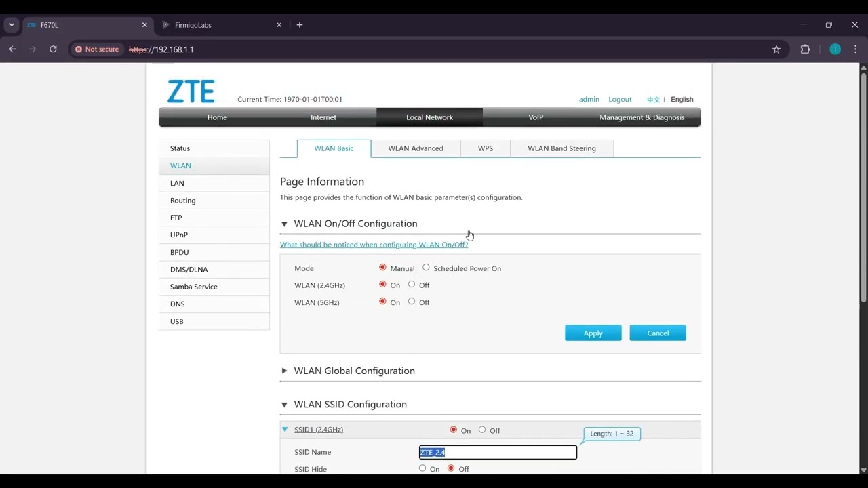Switch to WLAN Band Steering tab

coord(561,148)
